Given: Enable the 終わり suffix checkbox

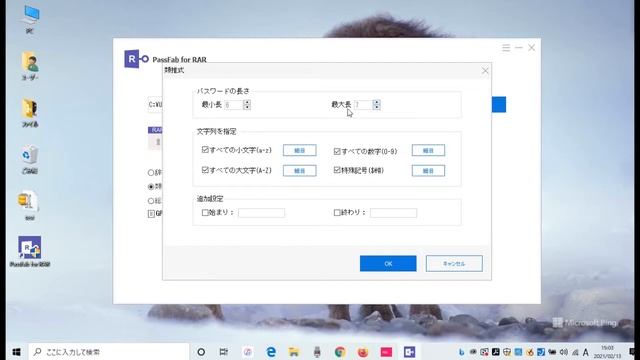Looking at the screenshot, I should pos(337,213).
